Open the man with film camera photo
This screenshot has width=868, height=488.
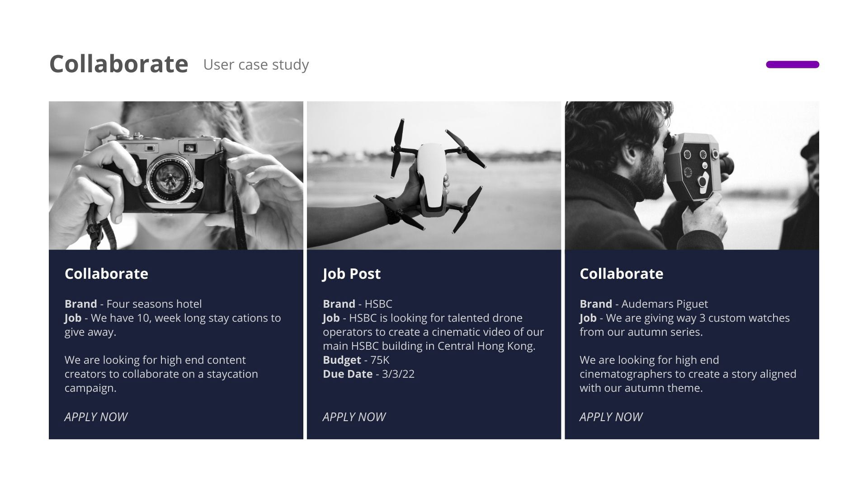(692, 175)
